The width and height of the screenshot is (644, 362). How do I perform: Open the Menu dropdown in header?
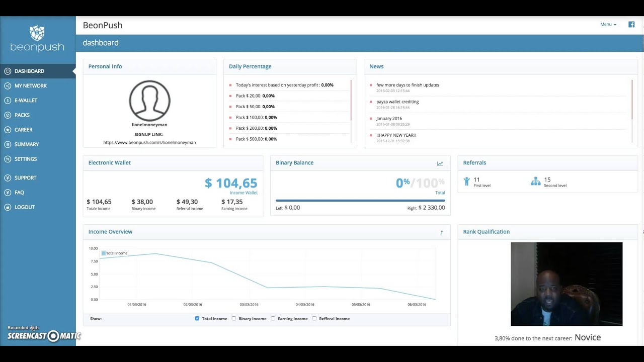coord(608,24)
